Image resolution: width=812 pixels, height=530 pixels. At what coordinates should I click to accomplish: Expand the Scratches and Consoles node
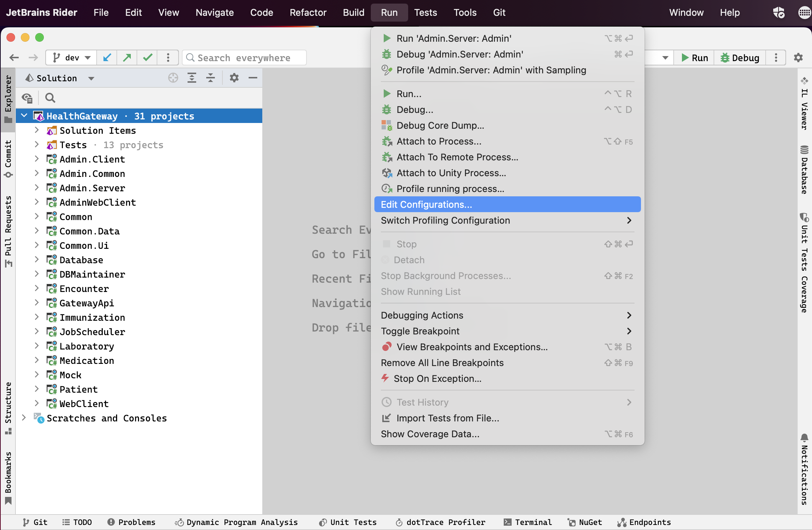[x=24, y=418]
